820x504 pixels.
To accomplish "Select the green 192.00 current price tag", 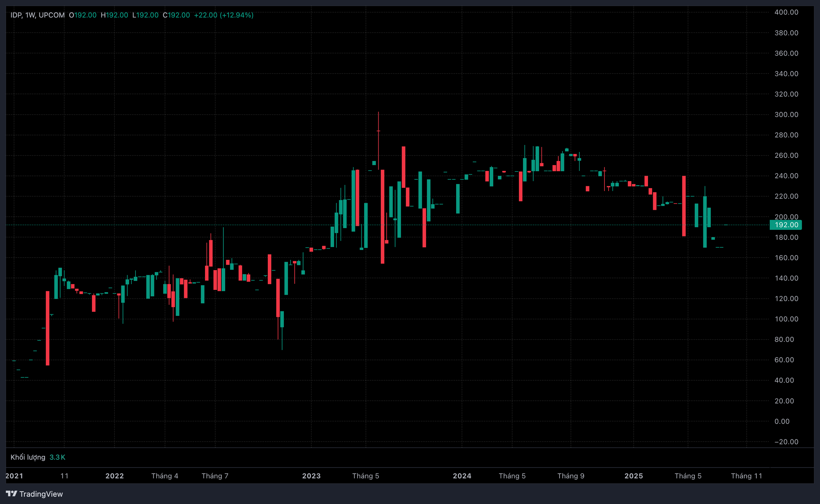I will (786, 225).
